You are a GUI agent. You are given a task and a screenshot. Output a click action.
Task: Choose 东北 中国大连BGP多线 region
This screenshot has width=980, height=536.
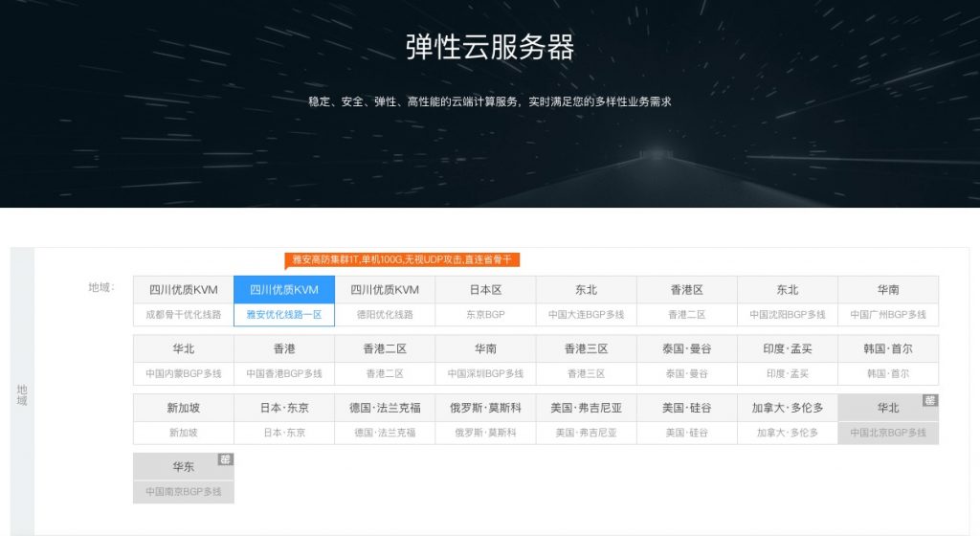[587, 301]
